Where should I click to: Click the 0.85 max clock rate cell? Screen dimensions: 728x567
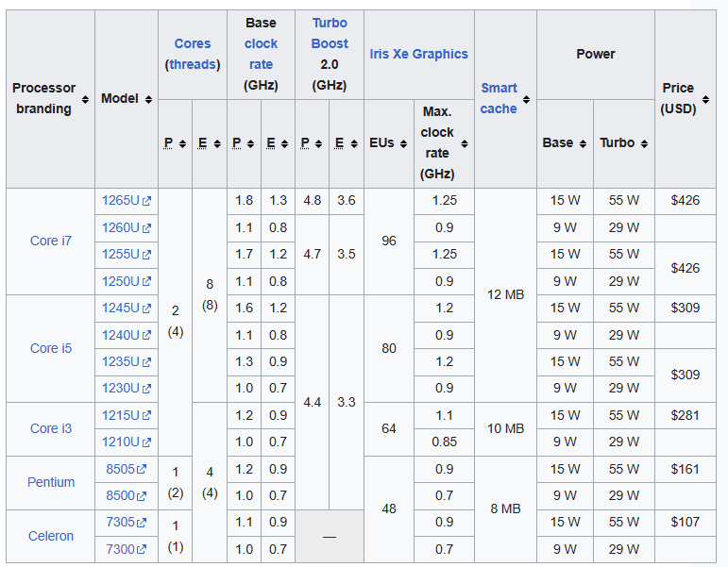point(445,442)
